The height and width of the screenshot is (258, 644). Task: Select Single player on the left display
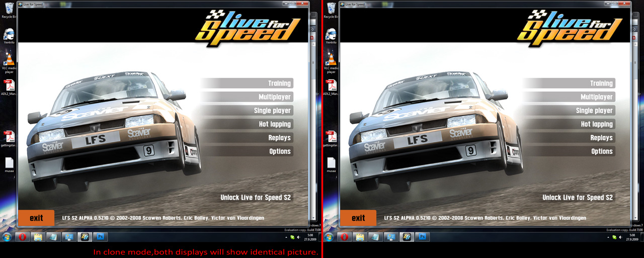pos(247,110)
